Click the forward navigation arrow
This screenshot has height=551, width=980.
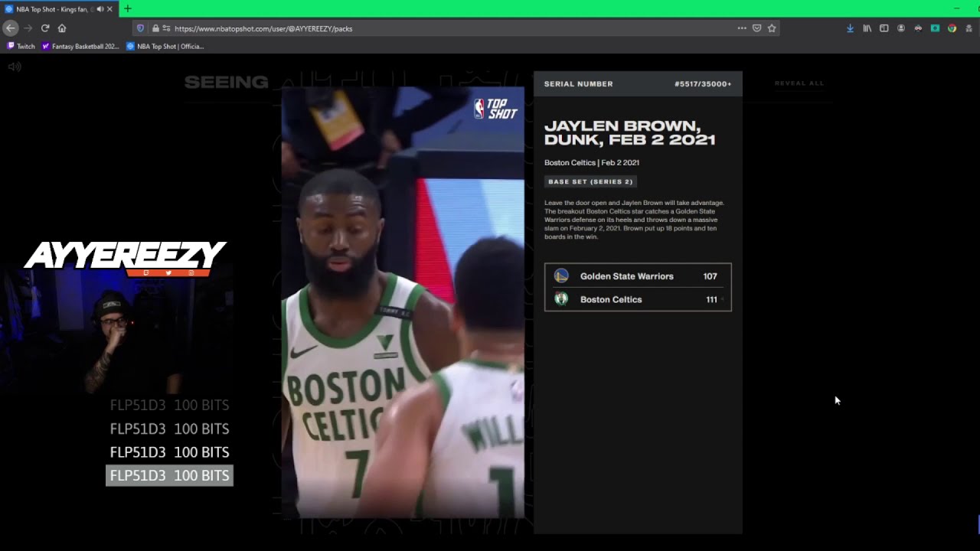click(x=28, y=28)
